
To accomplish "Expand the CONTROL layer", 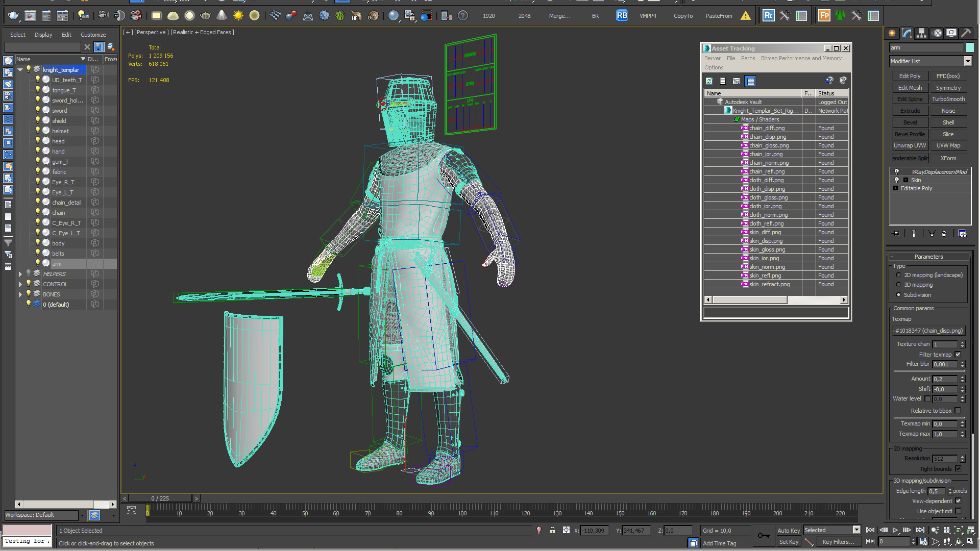I will pyautogui.click(x=20, y=284).
